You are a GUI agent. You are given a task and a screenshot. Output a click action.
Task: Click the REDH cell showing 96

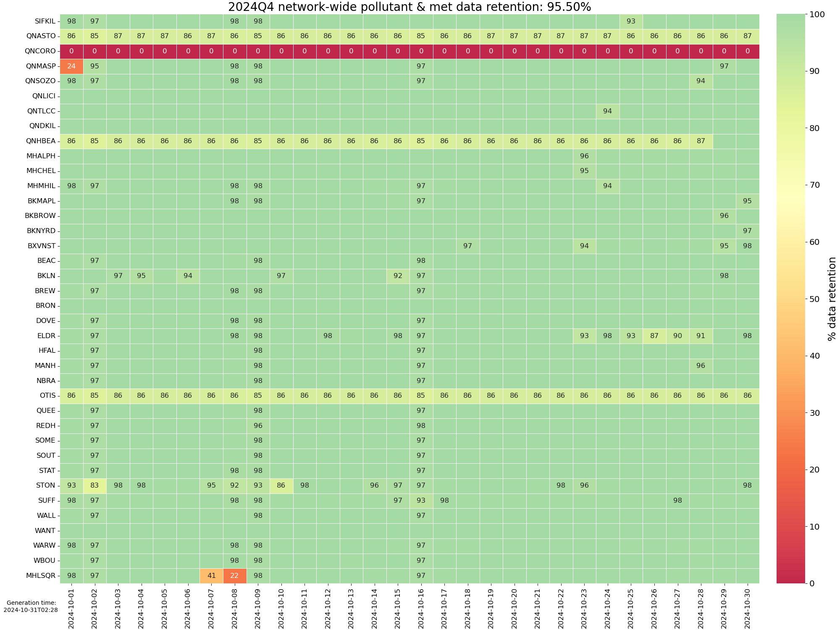258,425
